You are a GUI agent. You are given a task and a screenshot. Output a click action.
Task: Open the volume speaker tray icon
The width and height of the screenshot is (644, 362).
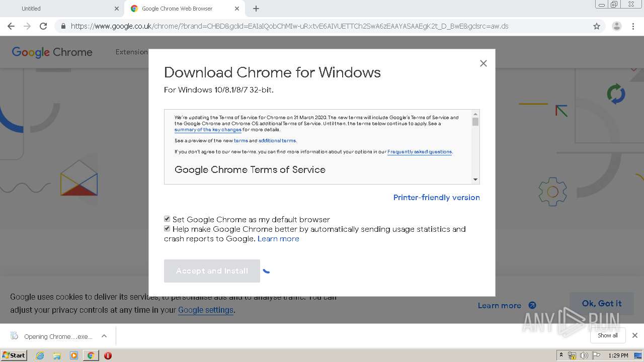pyautogui.click(x=584, y=355)
